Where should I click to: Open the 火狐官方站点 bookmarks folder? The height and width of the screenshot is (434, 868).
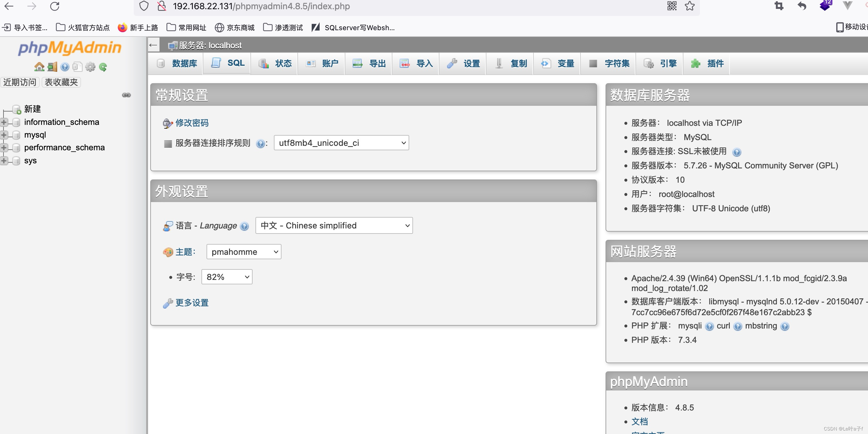(x=83, y=27)
